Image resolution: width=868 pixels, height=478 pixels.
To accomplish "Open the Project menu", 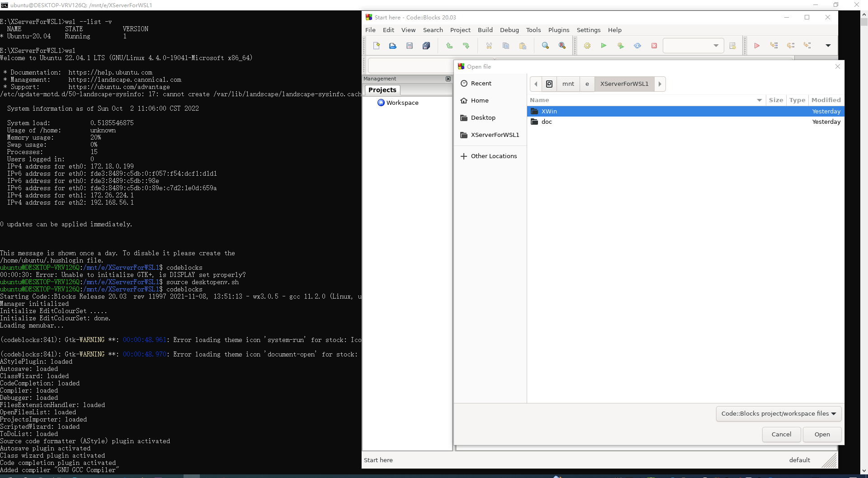I will click(x=460, y=30).
